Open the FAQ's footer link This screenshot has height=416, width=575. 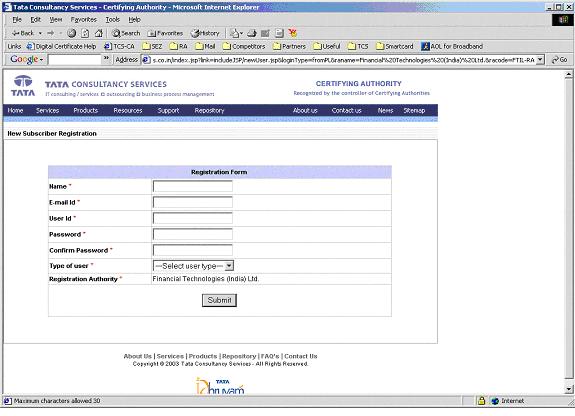(x=270, y=356)
